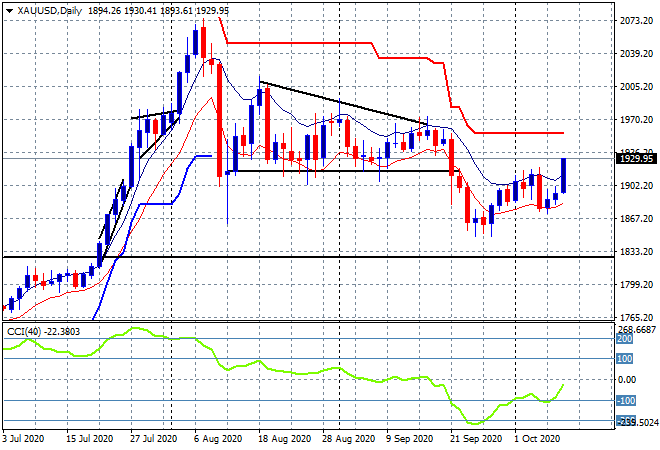The width and height of the screenshot is (660, 450).
Task: Click the 2039.20 price axis label
Action: point(636,53)
